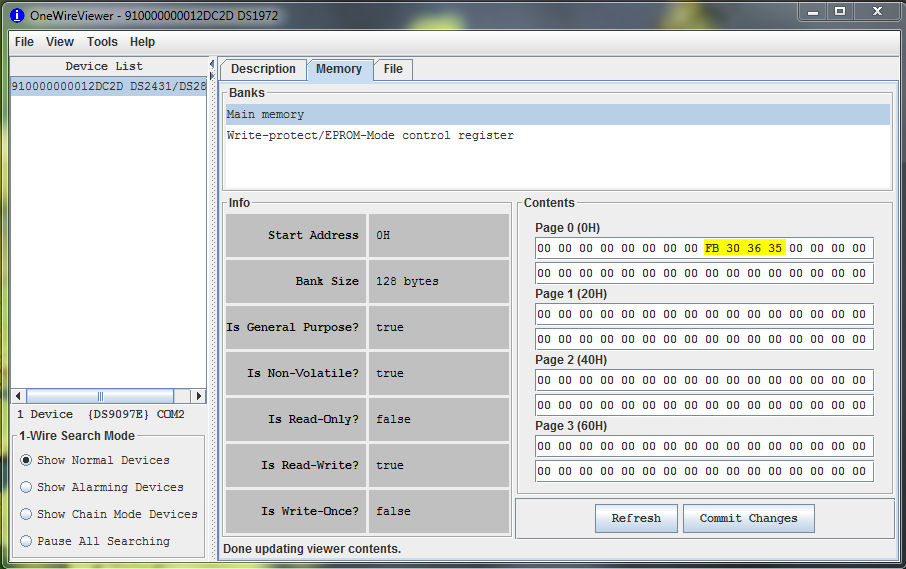Image resolution: width=906 pixels, height=569 pixels.
Task: Close the OneWireViewer window
Action: tap(877, 12)
